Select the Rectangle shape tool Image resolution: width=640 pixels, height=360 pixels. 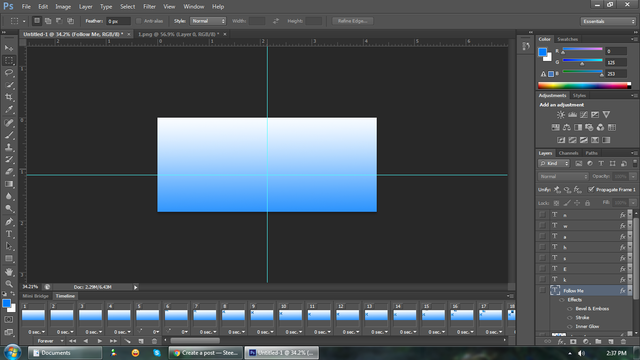9,258
